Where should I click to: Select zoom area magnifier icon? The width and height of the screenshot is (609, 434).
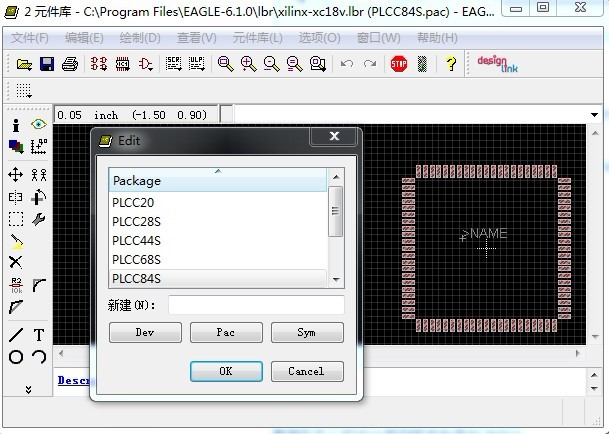pyautogui.click(x=318, y=64)
